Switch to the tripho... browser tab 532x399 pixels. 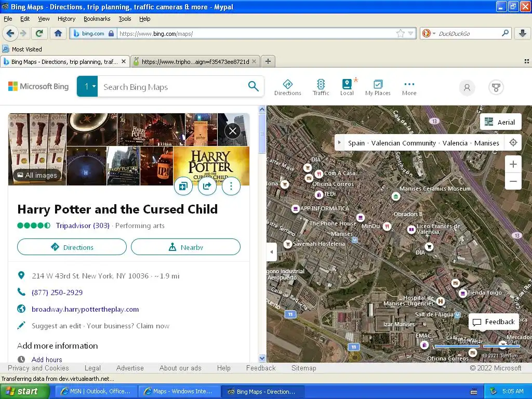click(195, 61)
